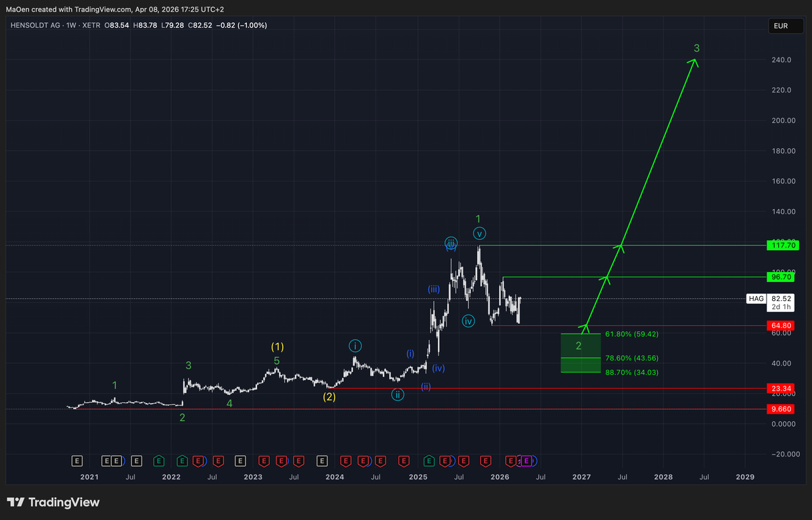Click the green earnings marker near 2025

[429, 460]
